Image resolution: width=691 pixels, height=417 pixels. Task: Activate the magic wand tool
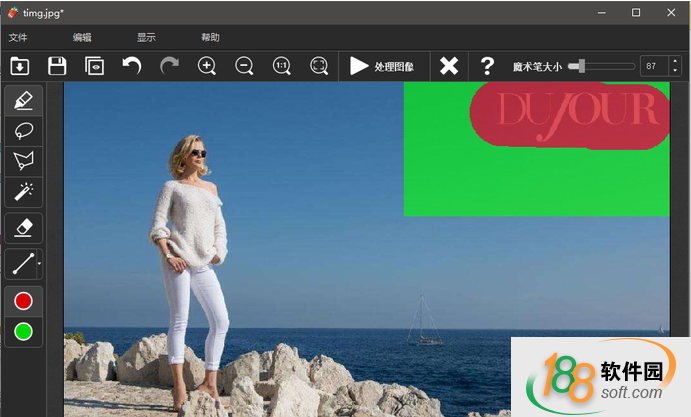coord(24,190)
